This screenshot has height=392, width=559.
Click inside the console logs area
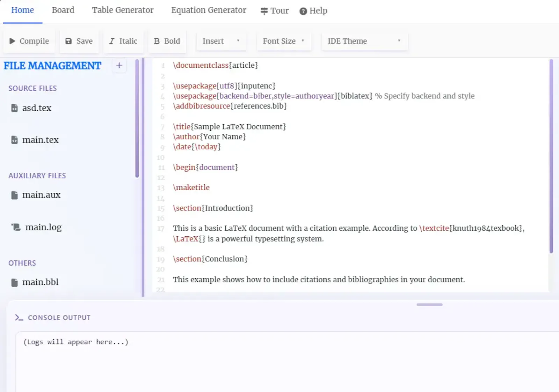pos(287,362)
